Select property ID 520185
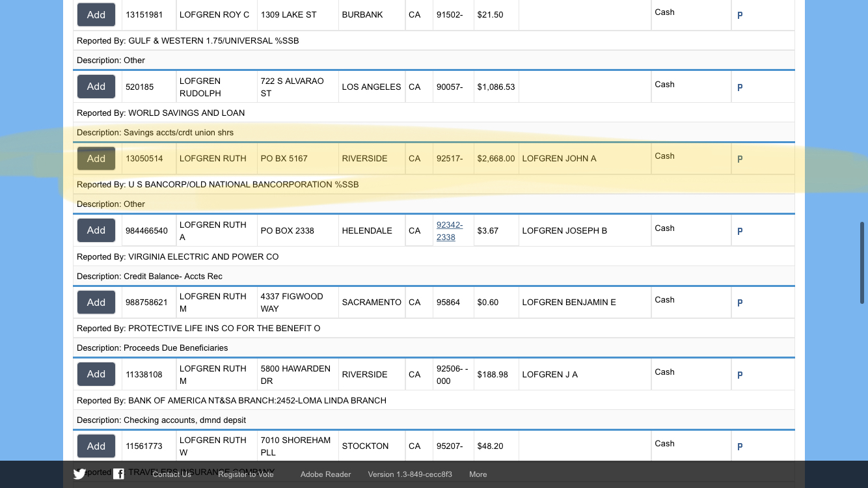 click(x=140, y=87)
